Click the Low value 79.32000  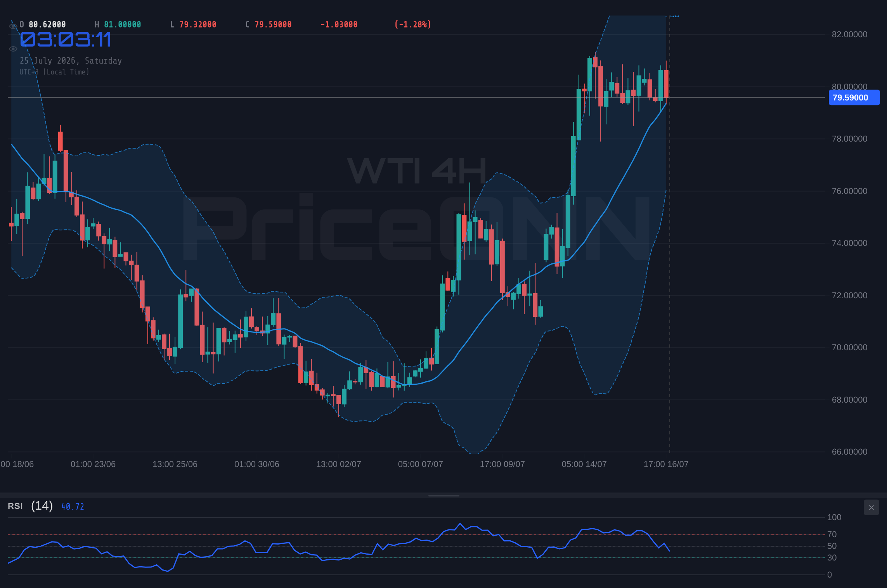point(198,24)
